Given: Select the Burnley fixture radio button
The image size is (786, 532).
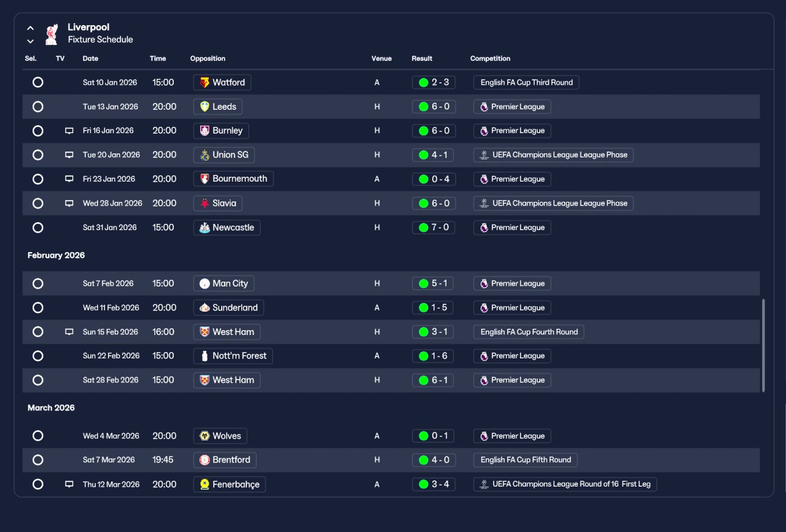Looking at the screenshot, I should (38, 131).
